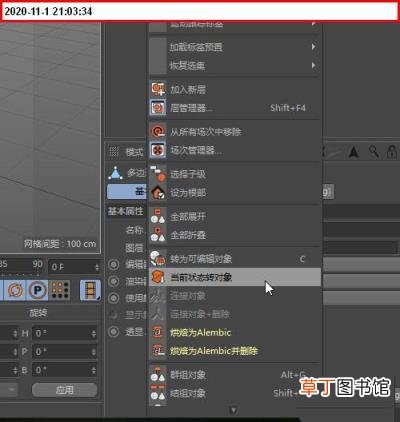Click the 从所有场次中移除 icon
The width and height of the screenshot is (400, 422).
158,132
